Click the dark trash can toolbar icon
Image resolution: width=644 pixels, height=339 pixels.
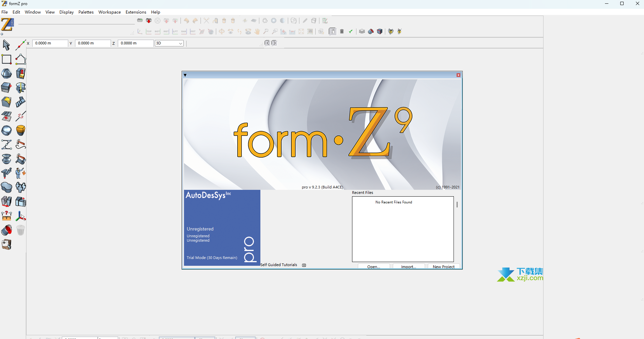[x=342, y=32]
